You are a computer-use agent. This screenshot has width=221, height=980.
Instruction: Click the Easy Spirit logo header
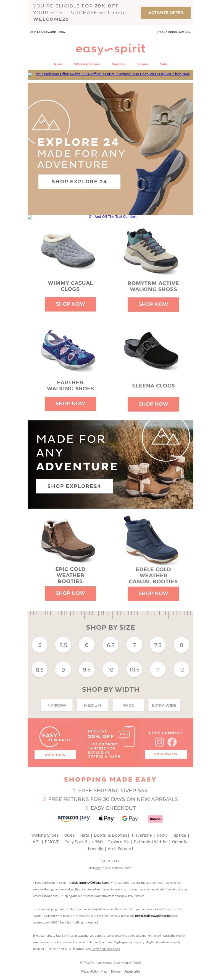(x=110, y=49)
